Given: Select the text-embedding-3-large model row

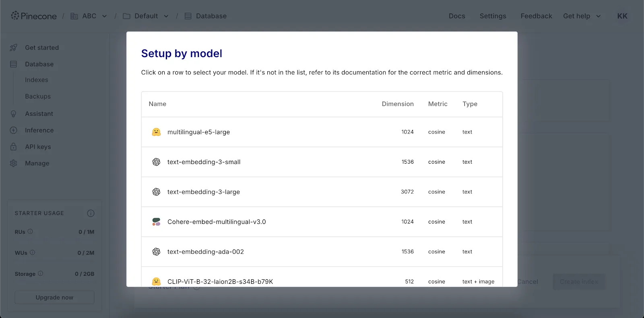Looking at the screenshot, I should [322, 192].
